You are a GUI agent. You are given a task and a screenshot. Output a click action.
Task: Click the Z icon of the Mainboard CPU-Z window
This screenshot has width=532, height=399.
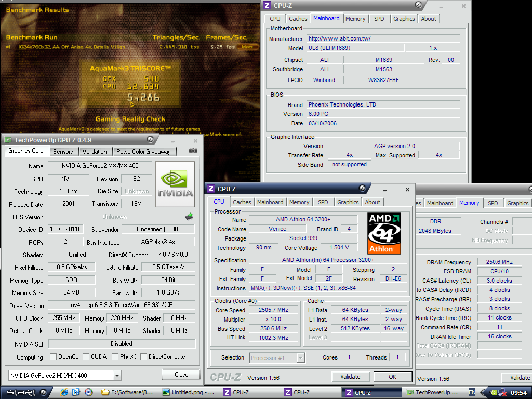[268, 5]
